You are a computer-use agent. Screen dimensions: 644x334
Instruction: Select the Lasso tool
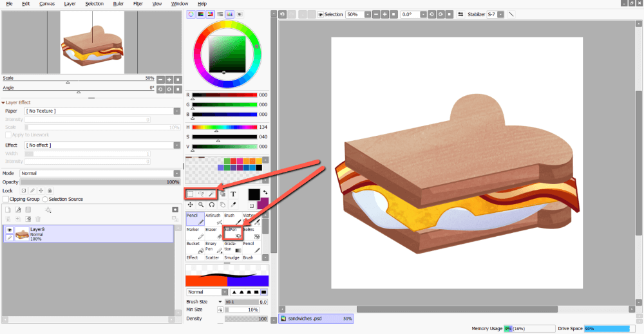tap(201, 194)
